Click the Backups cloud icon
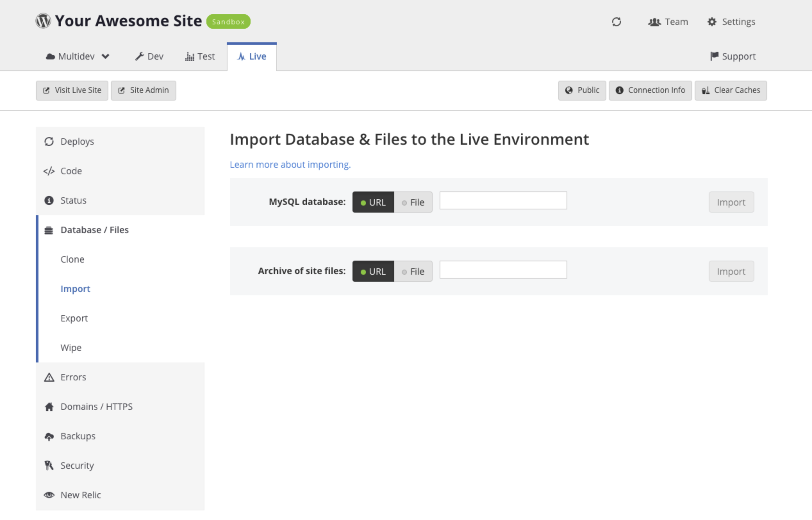Viewport: 812px width, 520px height. point(49,436)
